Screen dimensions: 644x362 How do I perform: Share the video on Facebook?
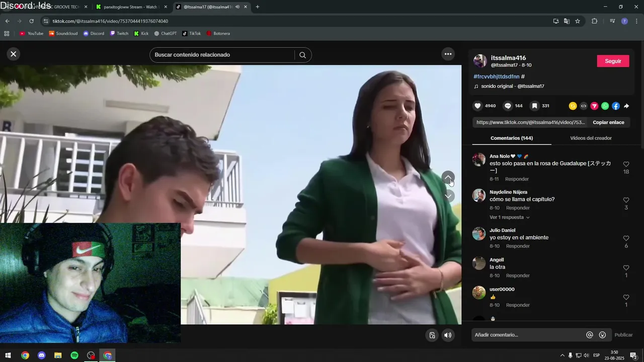click(616, 106)
